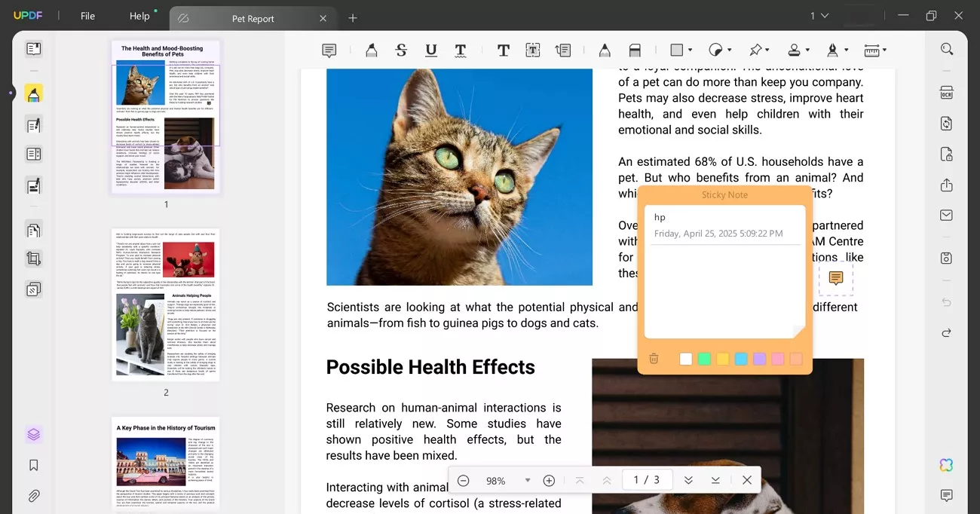Screen dimensions: 980x514
Task: Expand the sticker tool dropdown
Action: click(x=729, y=50)
